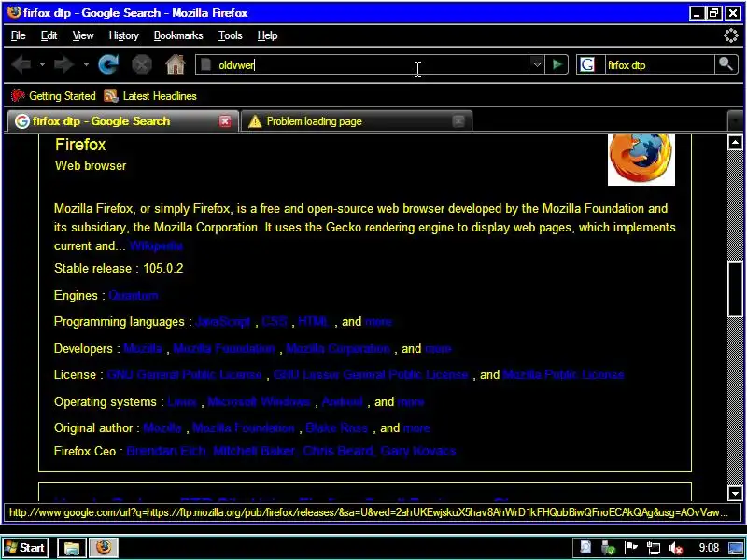
Task: Click the 9:08 taskbar clock
Action: point(709,548)
